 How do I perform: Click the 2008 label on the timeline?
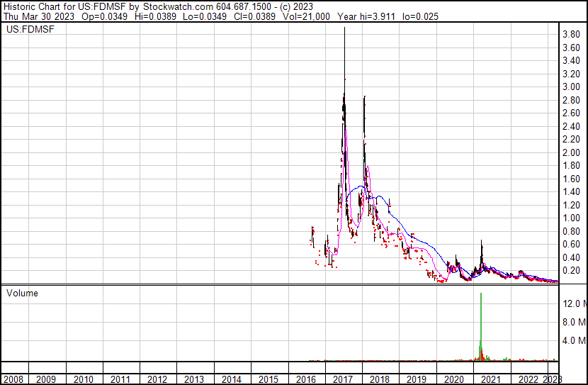pos(13,379)
